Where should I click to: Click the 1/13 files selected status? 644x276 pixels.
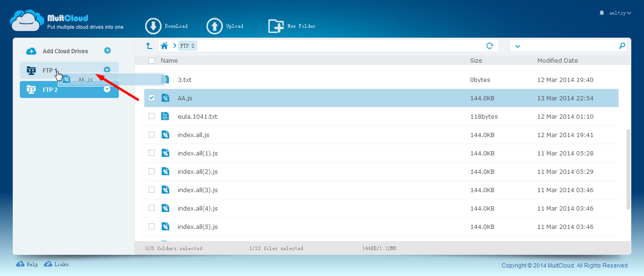(276, 248)
